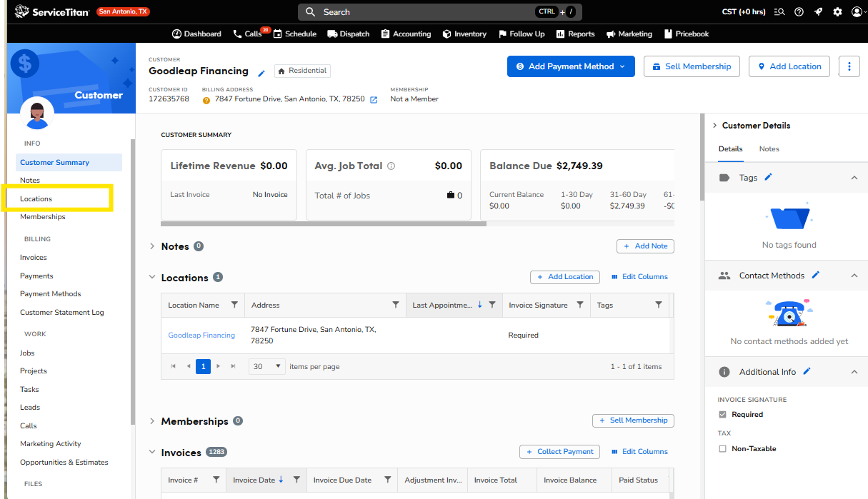Open the items per page dropdown
The image size is (868, 499).
coord(267,366)
